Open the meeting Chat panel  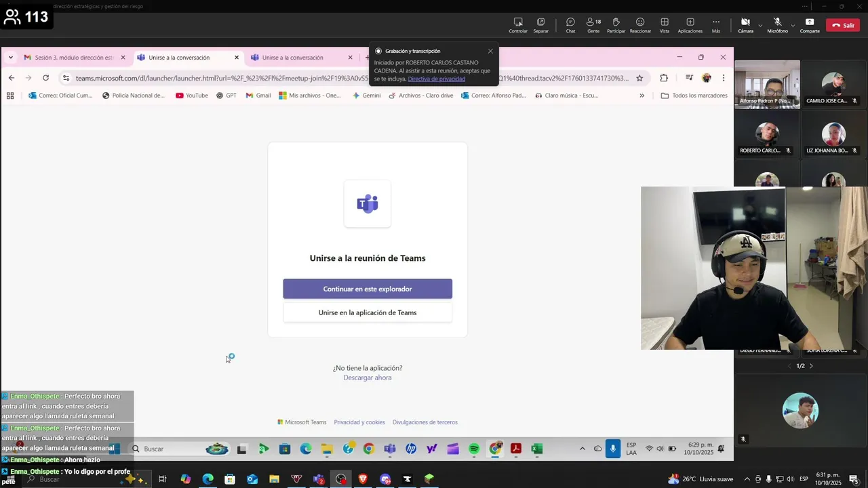point(570,25)
